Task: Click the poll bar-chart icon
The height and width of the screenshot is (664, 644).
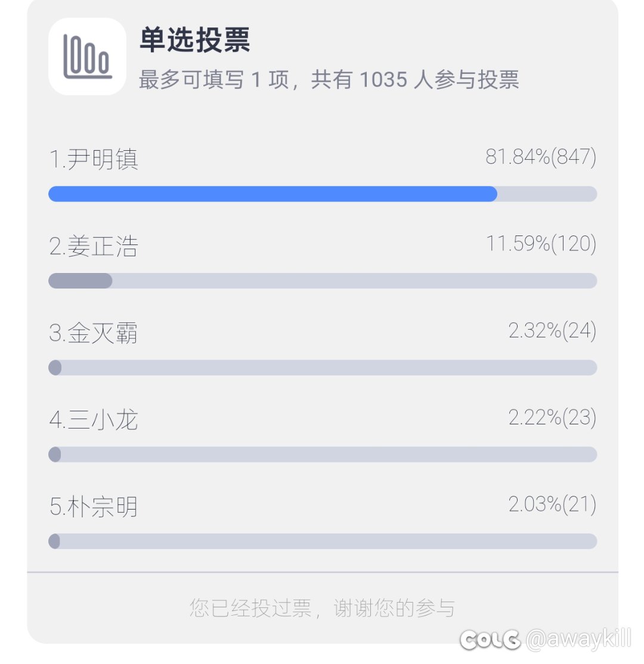Action: [x=87, y=57]
